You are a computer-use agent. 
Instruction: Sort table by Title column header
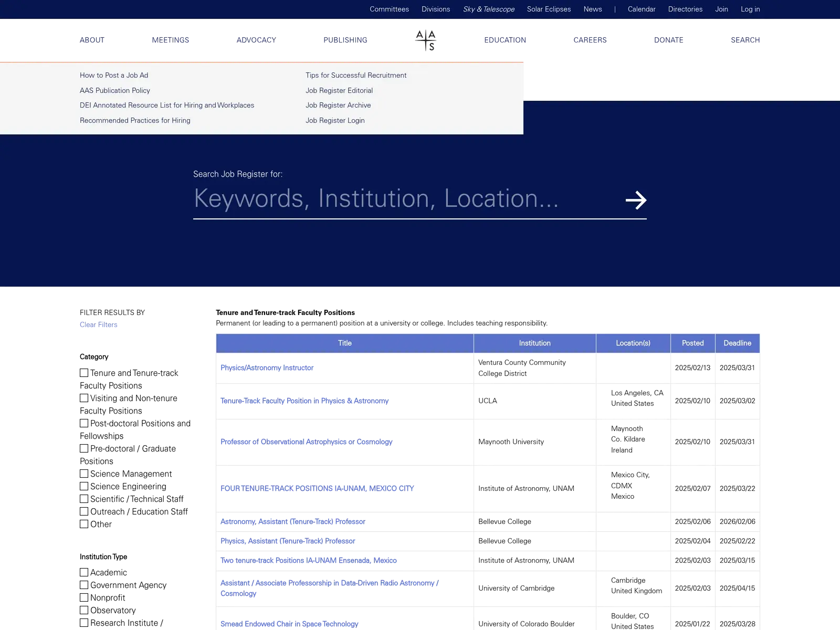click(x=345, y=343)
